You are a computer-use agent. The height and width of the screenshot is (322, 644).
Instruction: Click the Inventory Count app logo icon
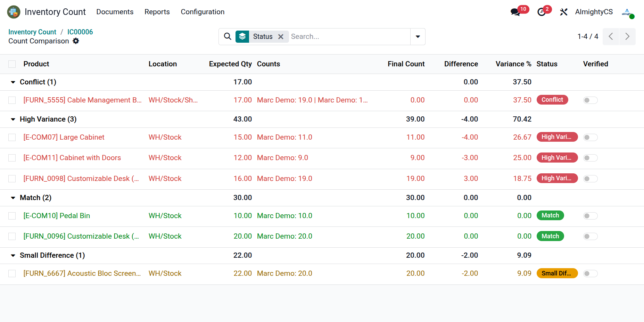[14, 12]
